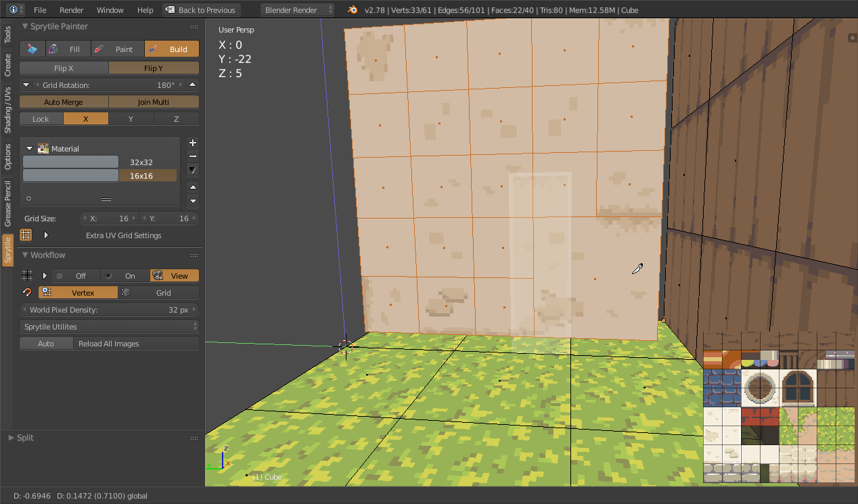Set plane normal to X axis
The width and height of the screenshot is (858, 504).
[86, 119]
